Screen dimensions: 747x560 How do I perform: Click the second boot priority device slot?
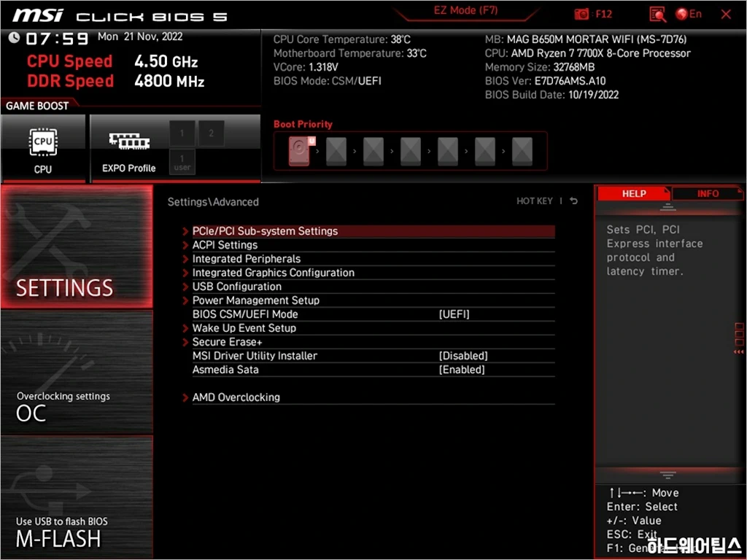point(336,152)
